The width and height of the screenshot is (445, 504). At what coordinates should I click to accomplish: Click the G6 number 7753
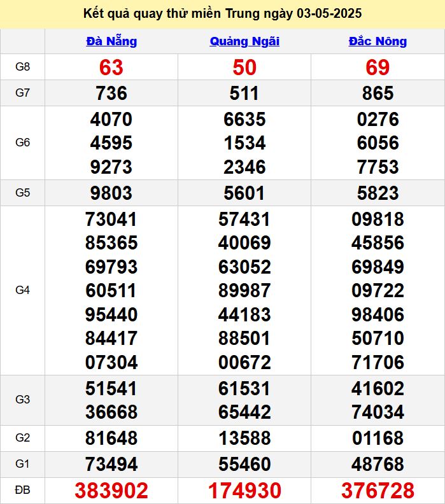coord(378,167)
